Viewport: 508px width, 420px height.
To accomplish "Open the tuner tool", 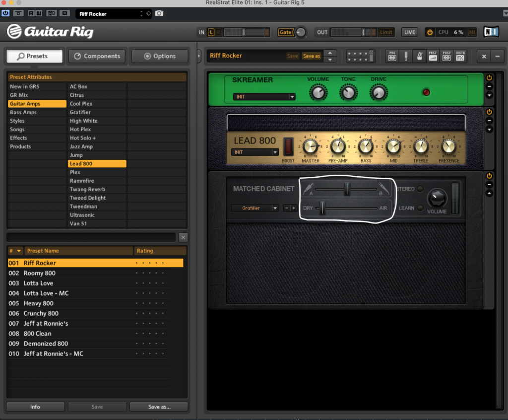I will coord(406,56).
